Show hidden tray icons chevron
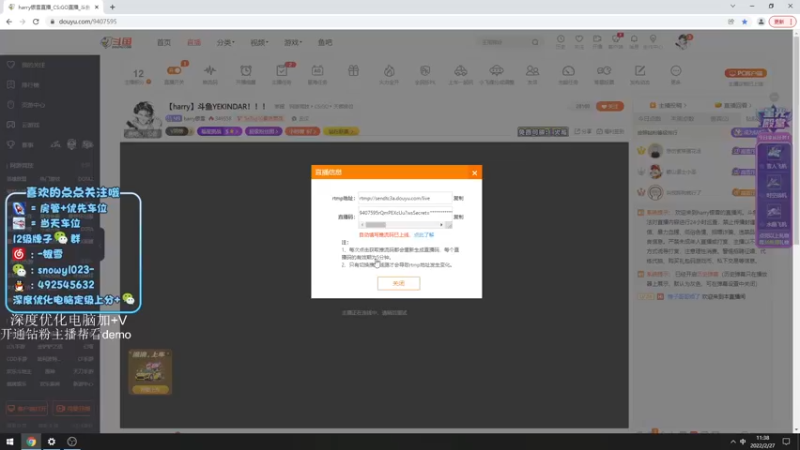Viewport: 800px width, 450px height. tap(733, 441)
